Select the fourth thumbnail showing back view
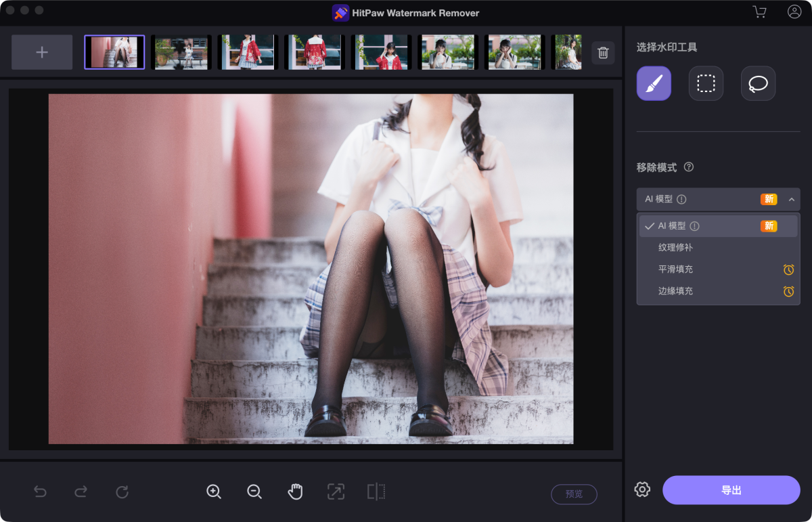 [x=315, y=52]
